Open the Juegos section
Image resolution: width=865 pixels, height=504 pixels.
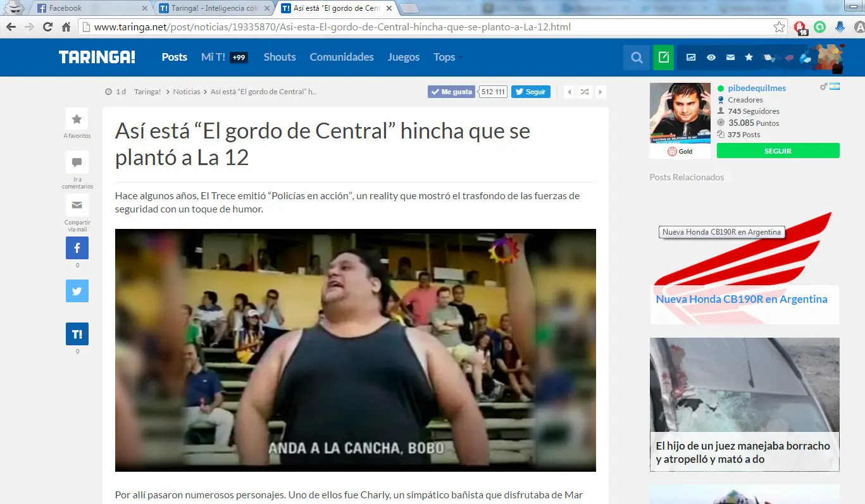[404, 57]
